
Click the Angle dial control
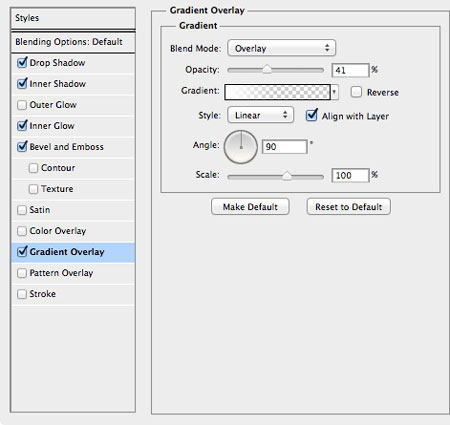(241, 147)
